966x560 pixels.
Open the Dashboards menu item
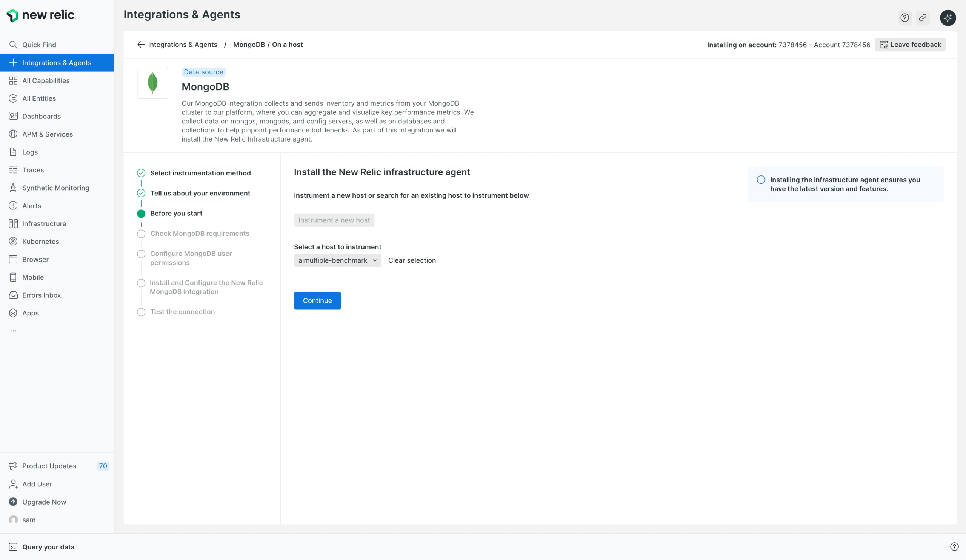click(x=57, y=116)
